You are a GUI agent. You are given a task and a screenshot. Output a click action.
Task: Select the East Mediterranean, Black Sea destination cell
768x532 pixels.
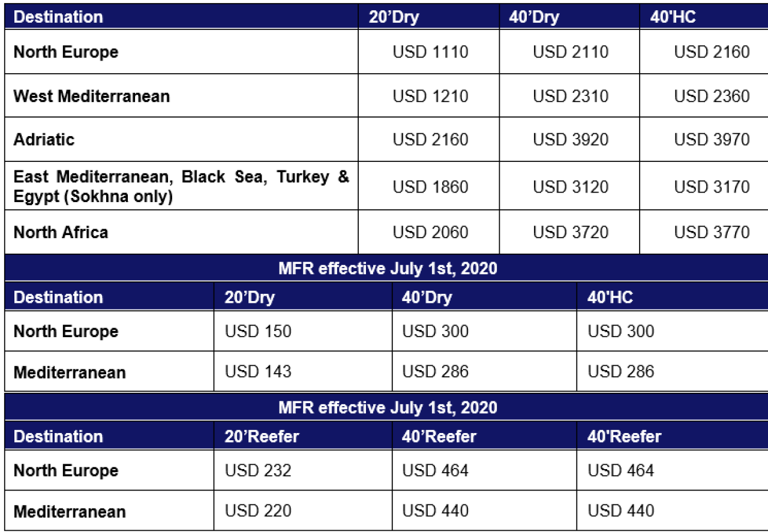(x=181, y=187)
